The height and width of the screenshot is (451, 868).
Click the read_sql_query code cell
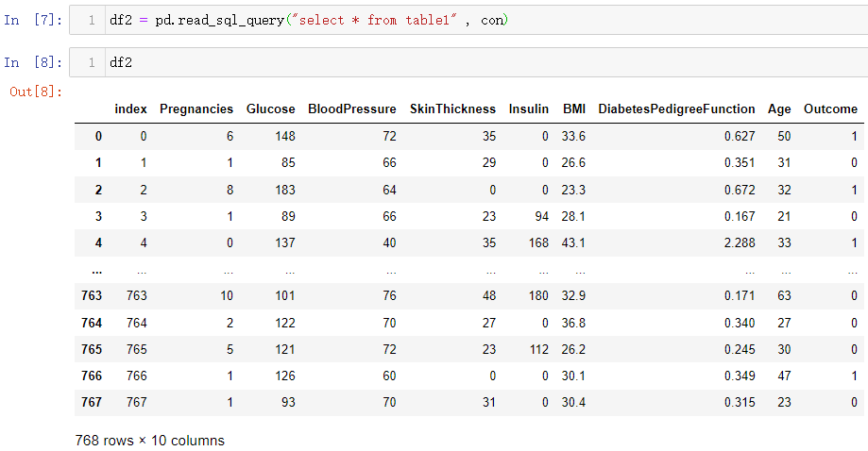tap(468, 21)
